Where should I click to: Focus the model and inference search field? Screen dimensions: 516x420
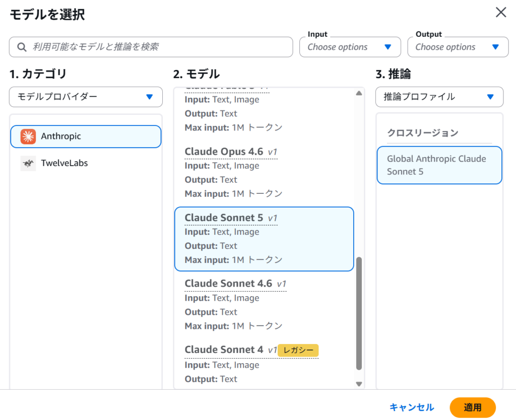pyautogui.click(x=151, y=47)
